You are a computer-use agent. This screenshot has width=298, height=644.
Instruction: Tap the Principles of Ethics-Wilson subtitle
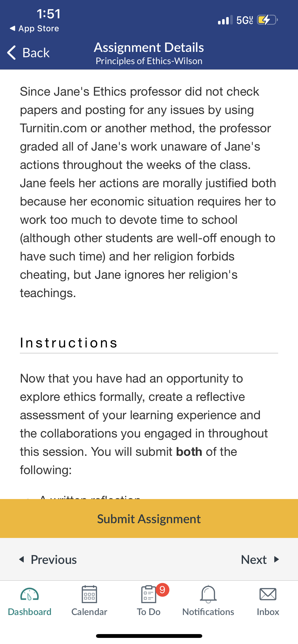pyautogui.click(x=149, y=61)
